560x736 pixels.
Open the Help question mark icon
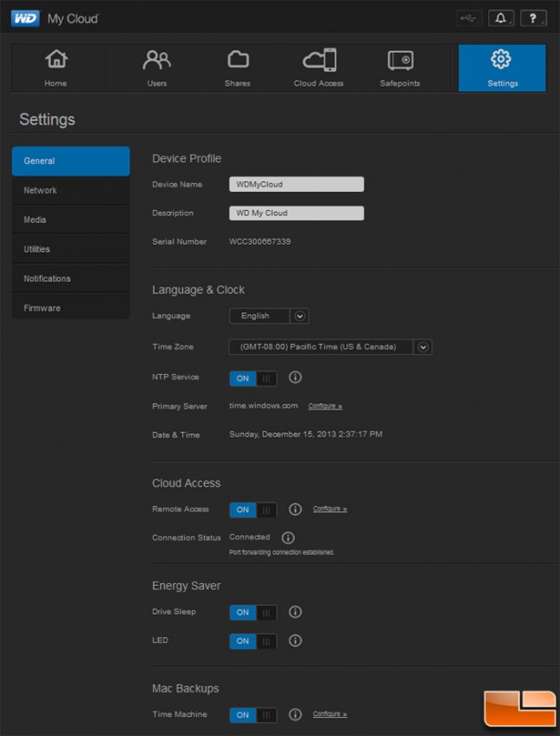[x=533, y=17]
